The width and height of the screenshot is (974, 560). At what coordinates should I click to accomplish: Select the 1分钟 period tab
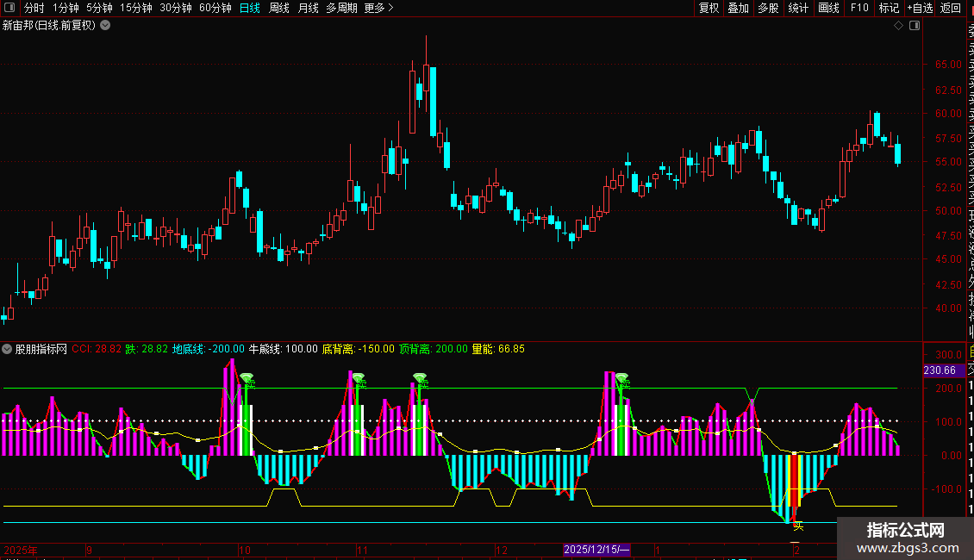(66, 8)
